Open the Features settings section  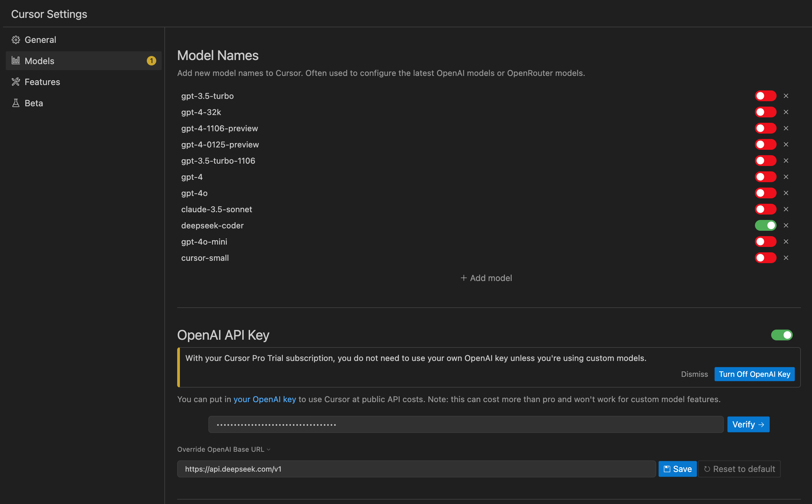point(83,82)
